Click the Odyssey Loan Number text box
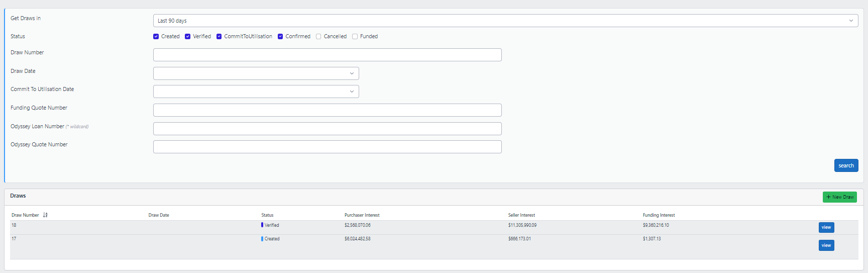This screenshot has width=868, height=273. coord(327,129)
